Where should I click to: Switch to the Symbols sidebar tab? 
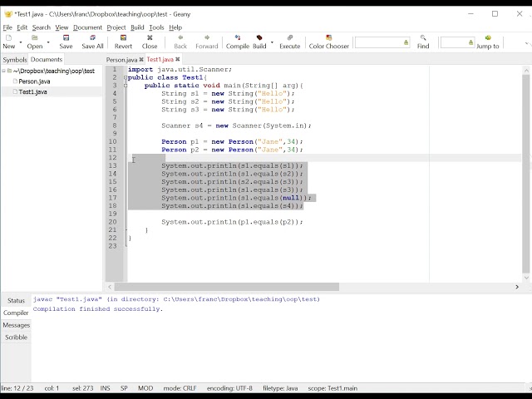tap(14, 60)
